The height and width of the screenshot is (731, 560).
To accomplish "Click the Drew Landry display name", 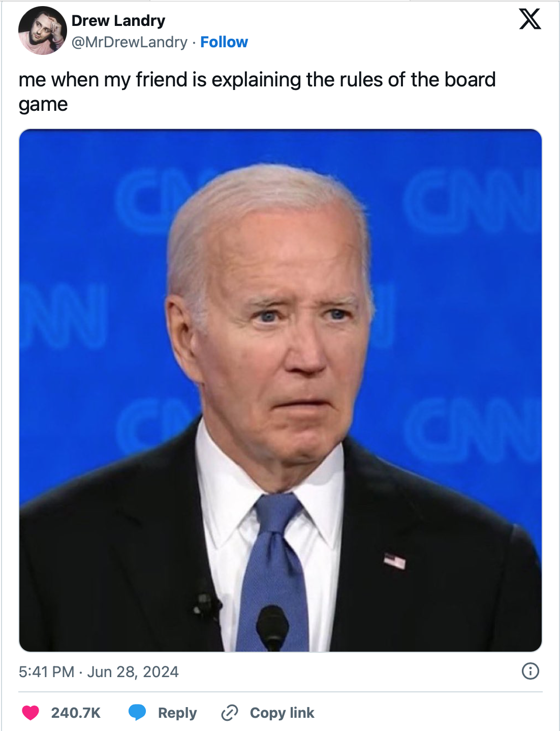I will pos(118,21).
